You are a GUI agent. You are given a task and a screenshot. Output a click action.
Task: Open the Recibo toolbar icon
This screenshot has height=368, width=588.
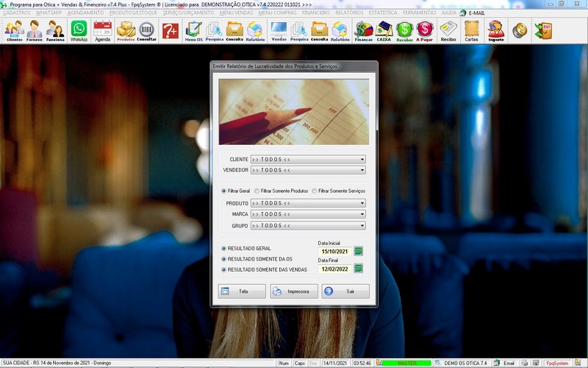pyautogui.click(x=448, y=30)
